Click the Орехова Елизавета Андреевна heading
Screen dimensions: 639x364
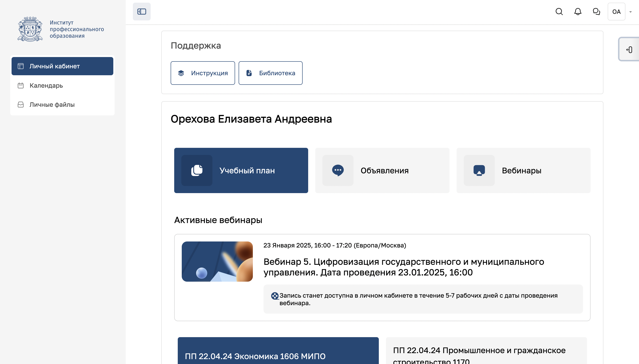click(x=251, y=119)
